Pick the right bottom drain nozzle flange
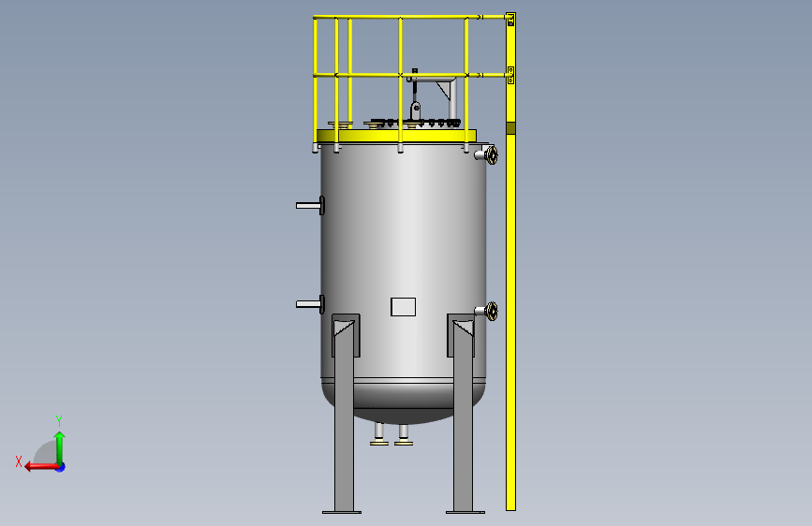 click(404, 442)
